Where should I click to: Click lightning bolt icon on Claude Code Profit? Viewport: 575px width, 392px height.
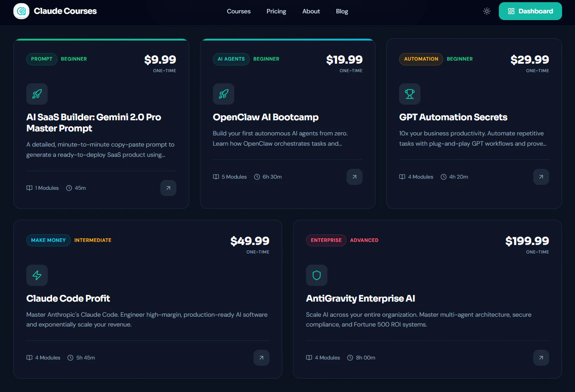37,275
